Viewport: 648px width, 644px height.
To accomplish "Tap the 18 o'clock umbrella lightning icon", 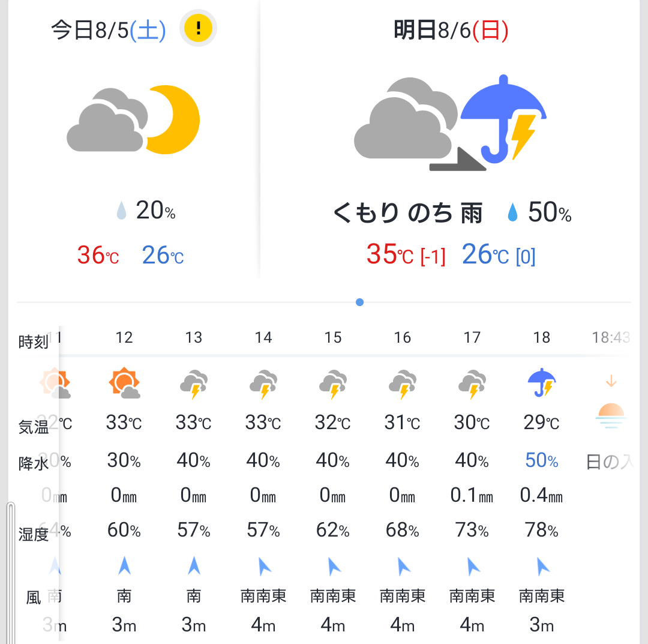I will point(542,384).
